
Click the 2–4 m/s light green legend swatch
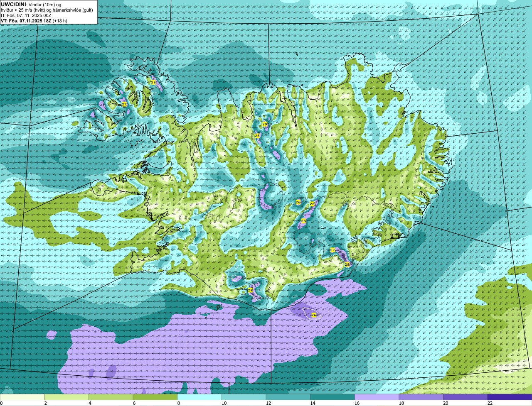pos(66,397)
